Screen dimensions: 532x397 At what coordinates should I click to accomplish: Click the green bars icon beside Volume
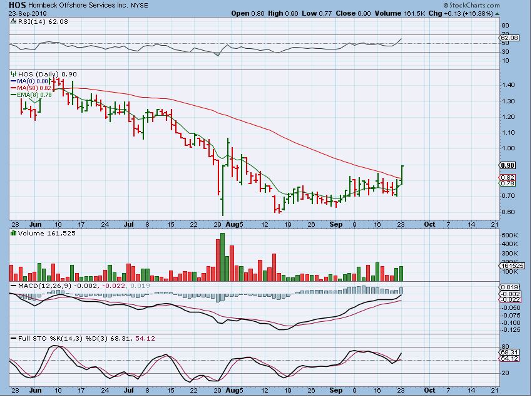tap(13, 233)
